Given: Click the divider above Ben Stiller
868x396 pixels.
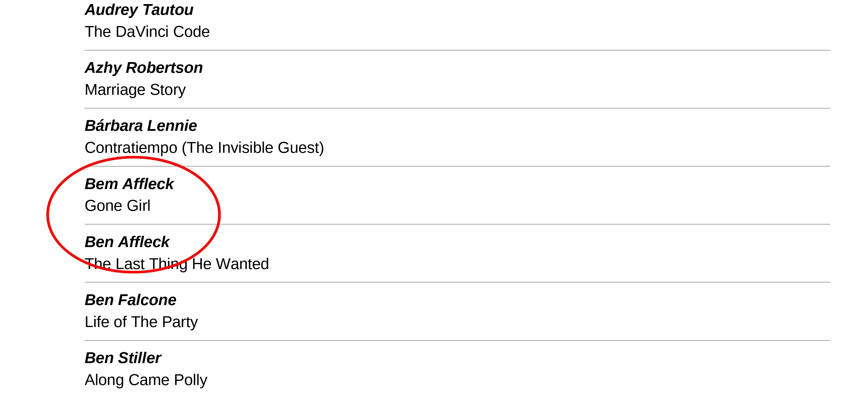Looking at the screenshot, I should 457,341.
